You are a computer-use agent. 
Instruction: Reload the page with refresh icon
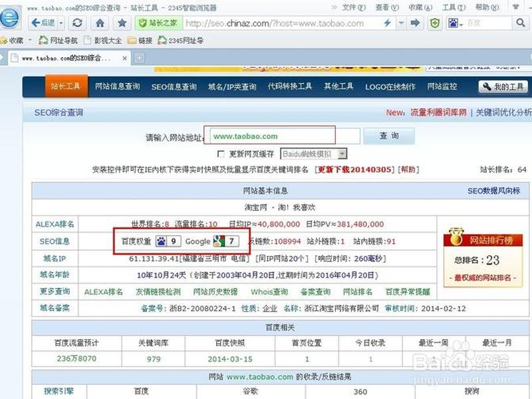[x=77, y=23]
